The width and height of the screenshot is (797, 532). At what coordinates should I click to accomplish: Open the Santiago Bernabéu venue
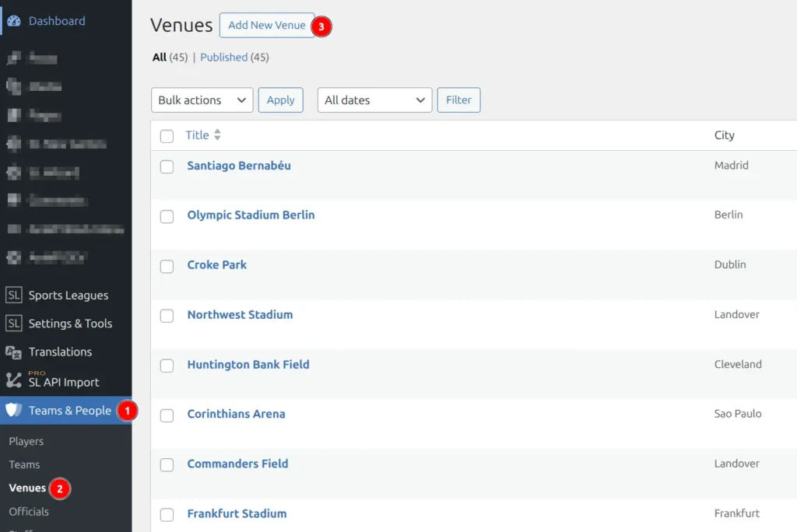239,166
